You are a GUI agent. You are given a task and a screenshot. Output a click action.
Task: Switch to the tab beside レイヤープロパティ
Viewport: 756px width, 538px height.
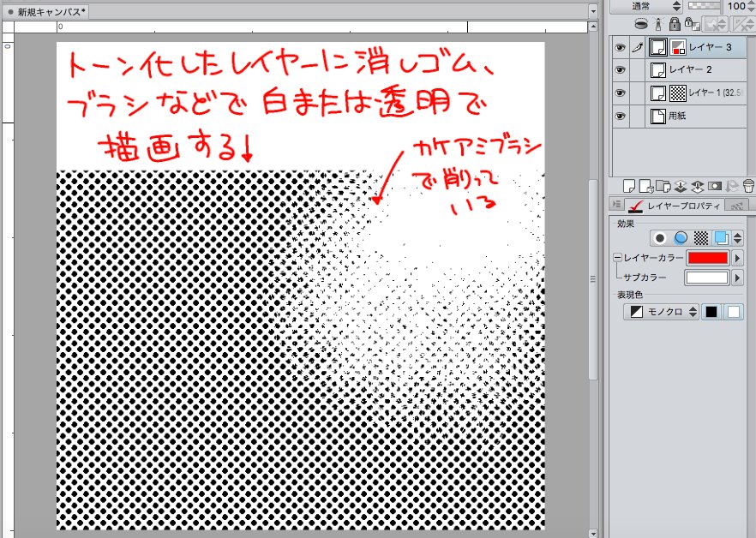tap(735, 206)
